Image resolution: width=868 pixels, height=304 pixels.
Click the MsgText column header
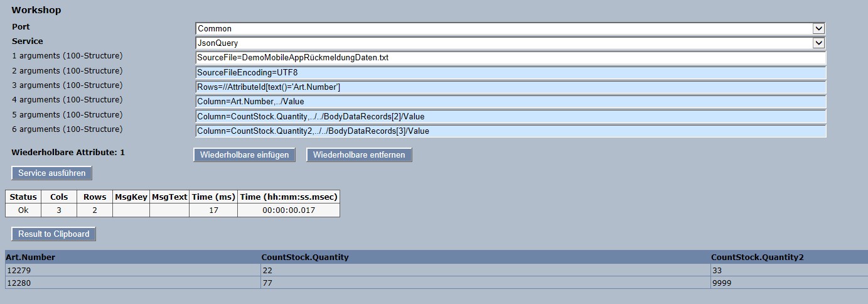(x=169, y=197)
